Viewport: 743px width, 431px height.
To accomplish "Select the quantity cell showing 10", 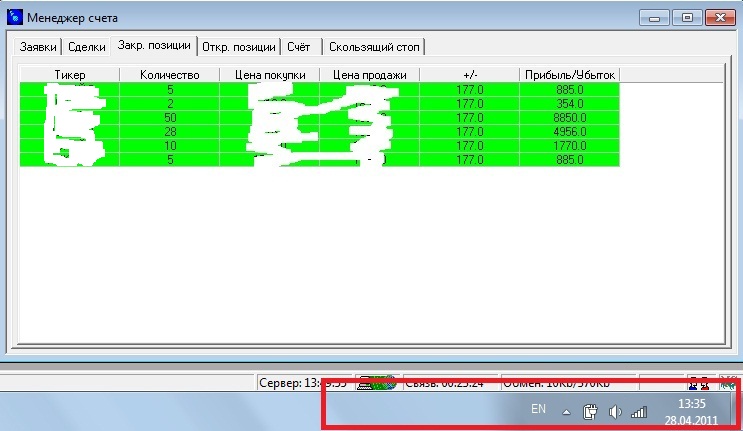I will pos(170,145).
